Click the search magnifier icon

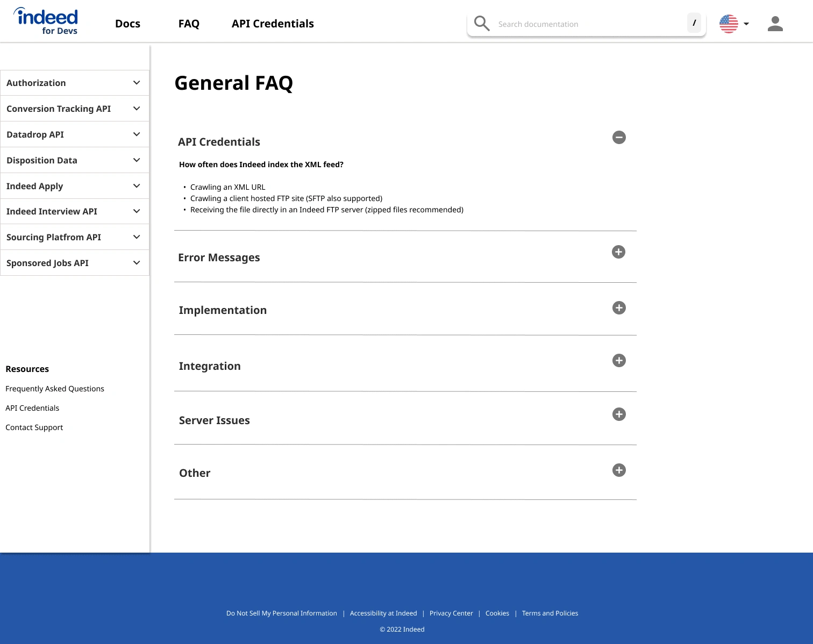click(x=482, y=23)
